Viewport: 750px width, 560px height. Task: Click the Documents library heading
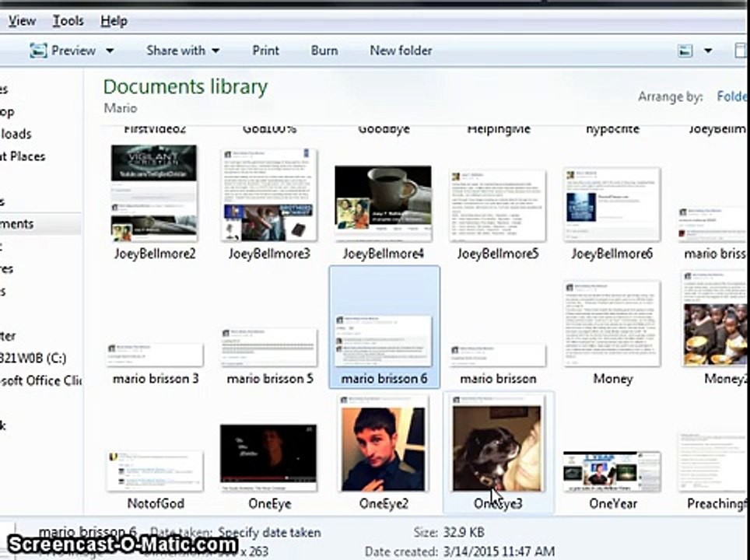click(x=185, y=86)
